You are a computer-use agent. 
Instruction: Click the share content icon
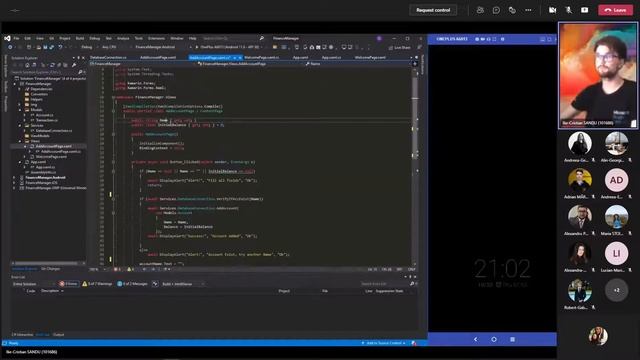click(584, 10)
